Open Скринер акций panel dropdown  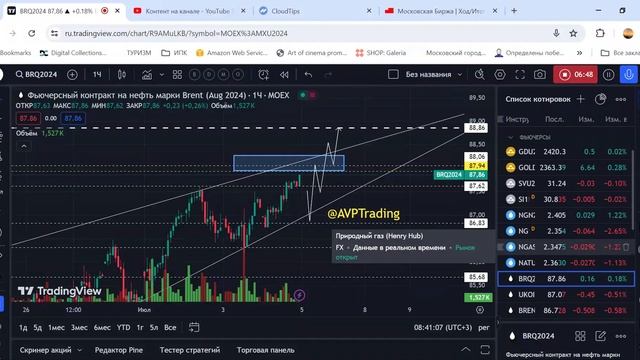coord(50,350)
